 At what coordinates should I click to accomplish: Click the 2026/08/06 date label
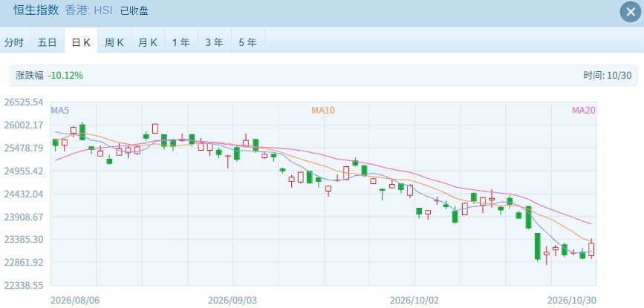click(75, 301)
